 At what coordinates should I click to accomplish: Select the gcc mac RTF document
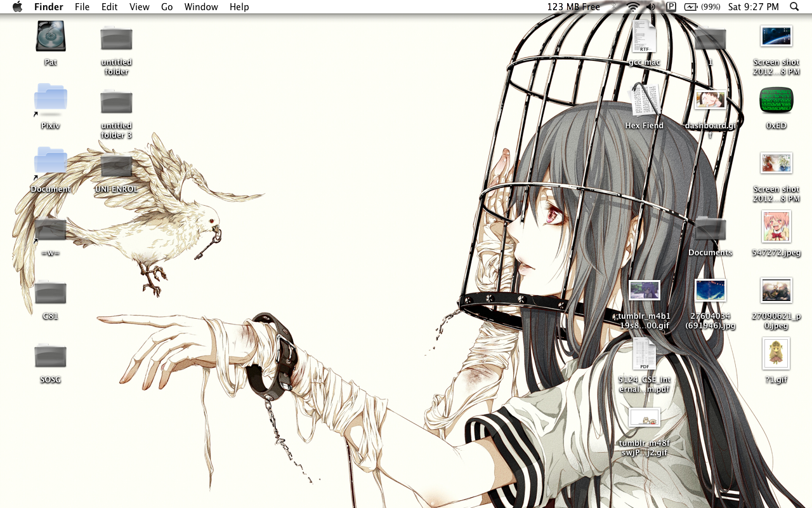[645, 36]
